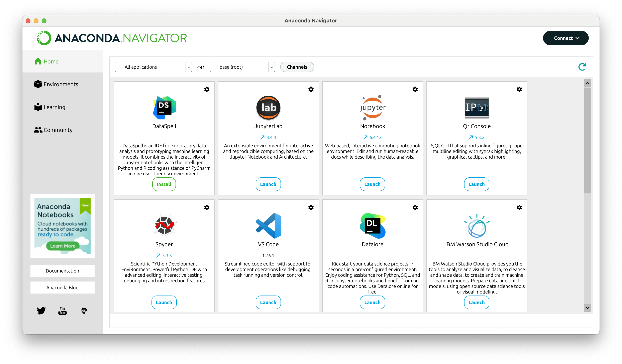This screenshot has width=622, height=364.
Task: Open the Community tab
Action: [58, 130]
